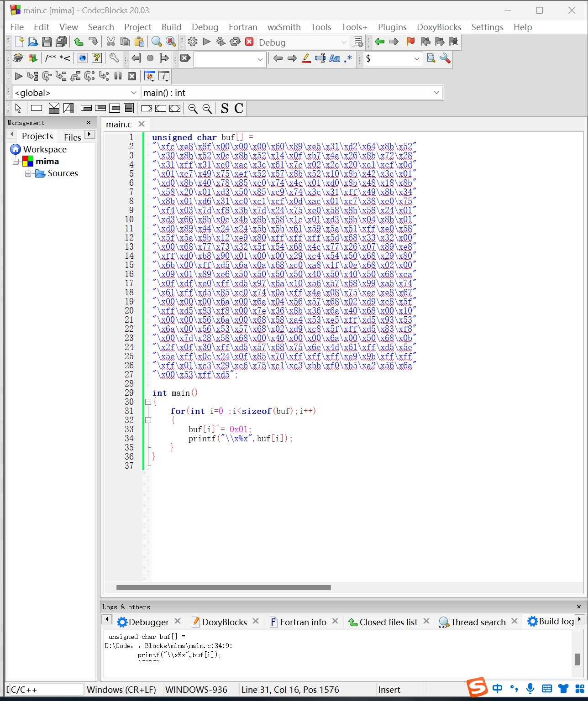Highlight with the pencil marker icon
The width and height of the screenshot is (588, 701).
point(306,58)
